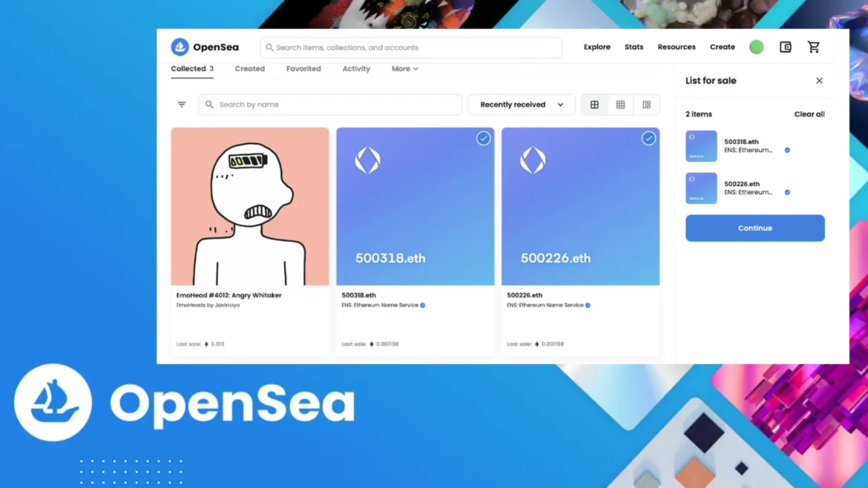Click the 500318.eth name in sale panel
Image resolution: width=868 pixels, height=488 pixels.
741,142
